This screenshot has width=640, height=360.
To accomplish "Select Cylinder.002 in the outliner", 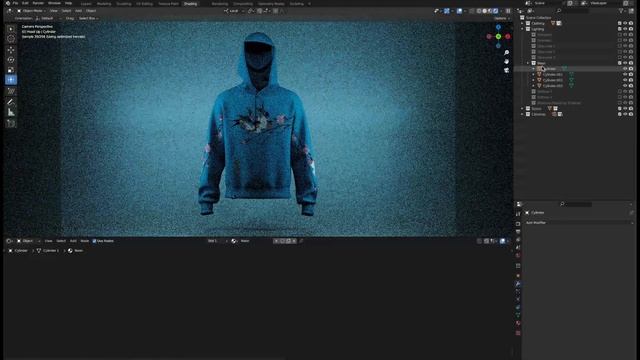I will [x=553, y=80].
